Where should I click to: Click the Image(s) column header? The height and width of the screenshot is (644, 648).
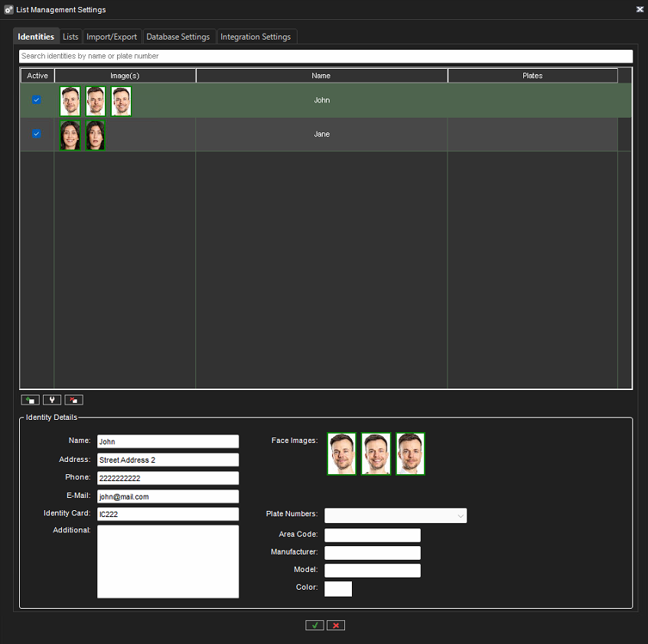point(125,76)
